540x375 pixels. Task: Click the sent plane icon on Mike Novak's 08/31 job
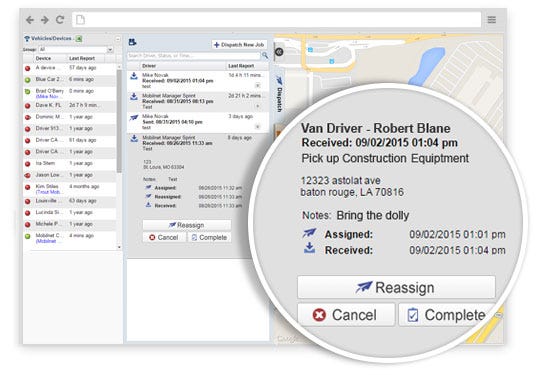tap(134, 118)
